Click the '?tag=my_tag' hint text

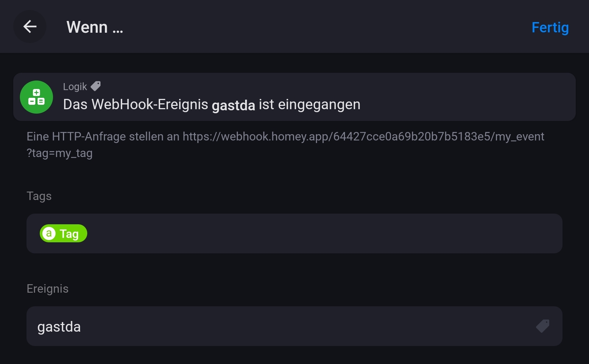60,153
